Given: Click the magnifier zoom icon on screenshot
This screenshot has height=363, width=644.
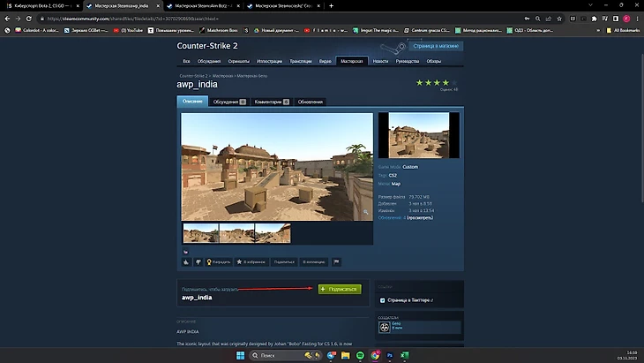Looking at the screenshot, I should [x=365, y=213].
